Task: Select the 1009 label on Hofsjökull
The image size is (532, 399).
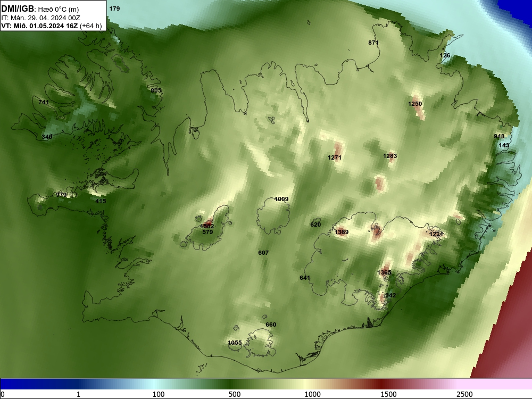Action: 281,199
